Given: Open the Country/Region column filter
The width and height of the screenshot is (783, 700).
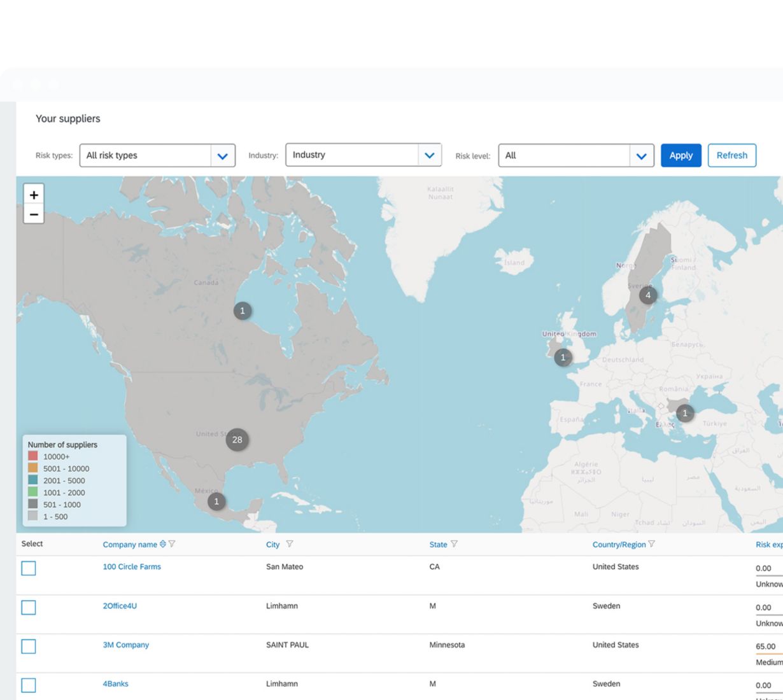Looking at the screenshot, I should point(651,544).
